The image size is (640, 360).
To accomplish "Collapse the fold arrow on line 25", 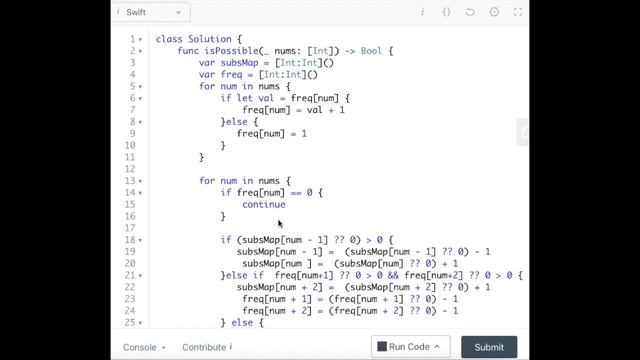I will click(x=140, y=323).
